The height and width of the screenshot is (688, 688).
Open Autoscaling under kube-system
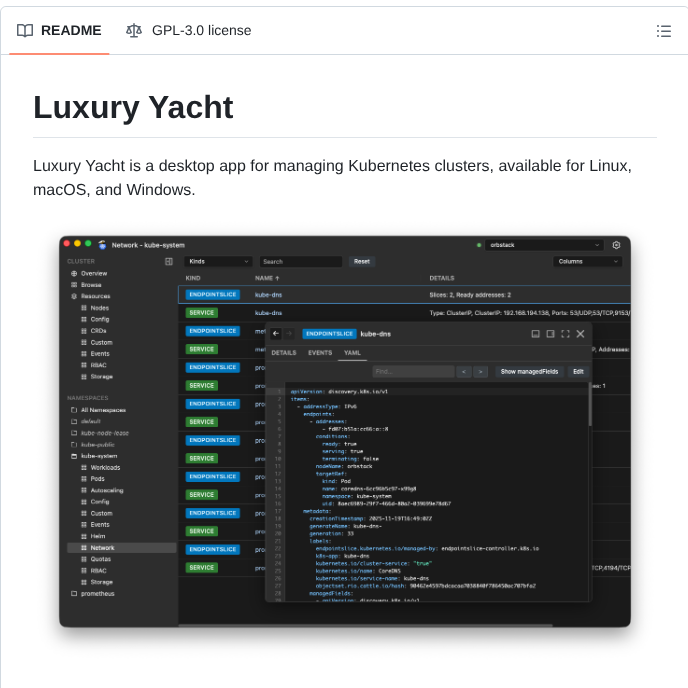click(107, 491)
